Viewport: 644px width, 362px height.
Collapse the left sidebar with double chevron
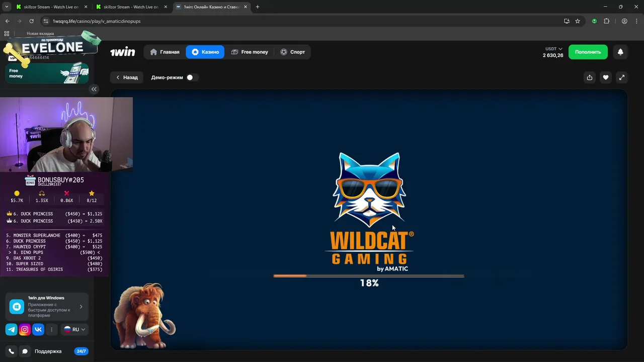(x=94, y=89)
